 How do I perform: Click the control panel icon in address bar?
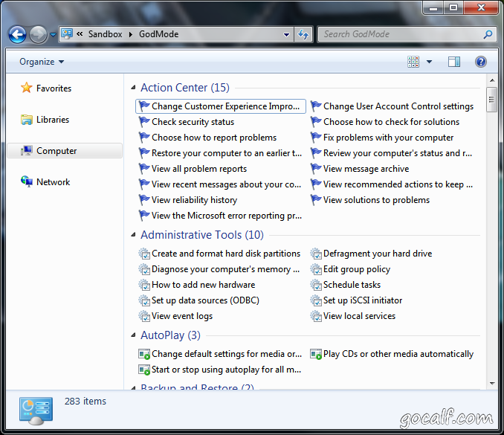point(67,33)
